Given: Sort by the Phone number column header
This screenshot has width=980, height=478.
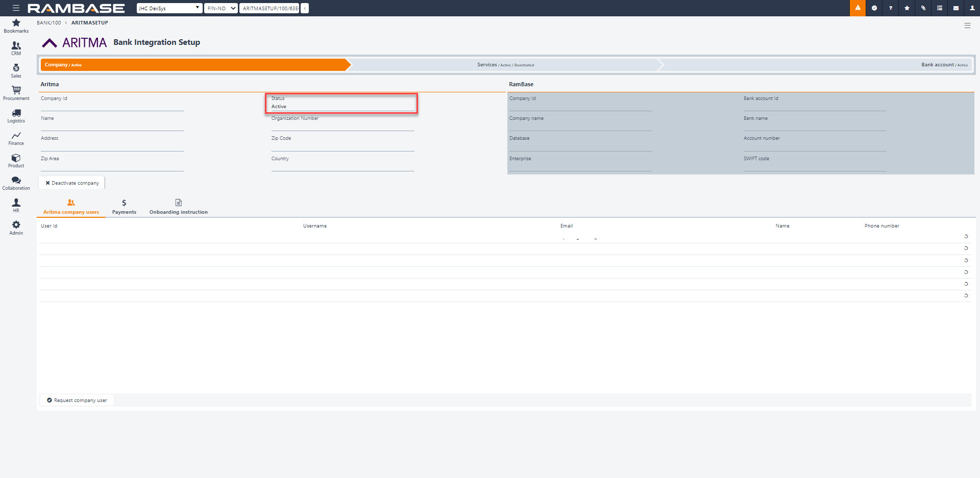Looking at the screenshot, I should (x=881, y=226).
